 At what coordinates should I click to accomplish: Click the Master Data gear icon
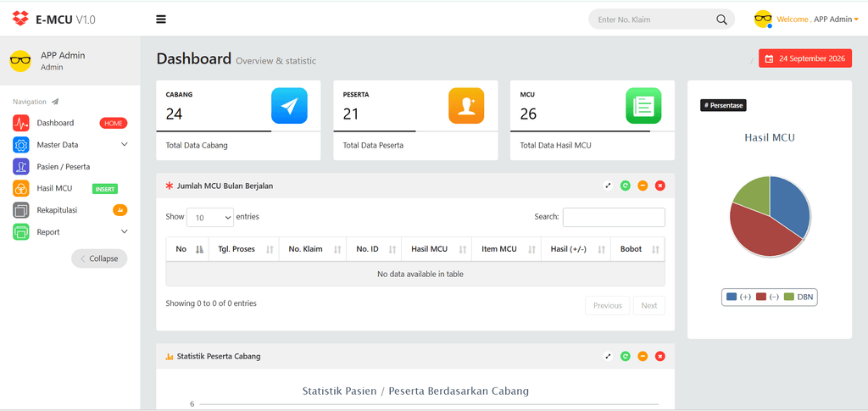(x=21, y=145)
